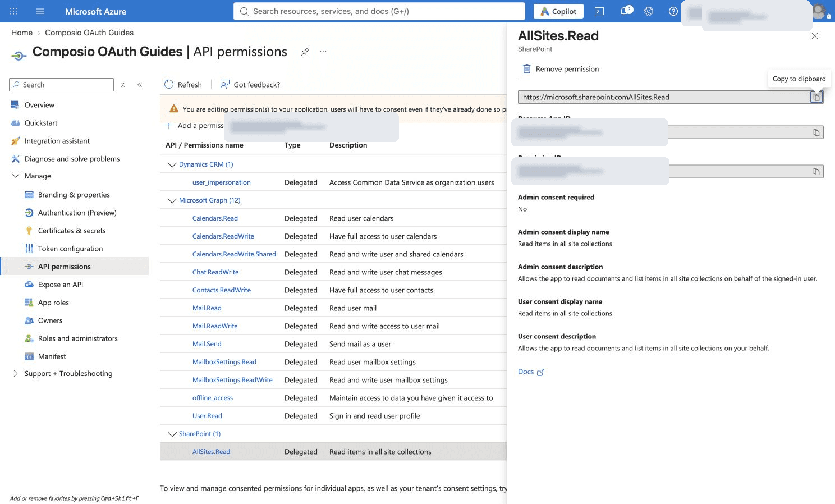Open the Calendars.ReadWrite.Shared permission
The height and width of the screenshot is (504, 835).
pyautogui.click(x=234, y=254)
